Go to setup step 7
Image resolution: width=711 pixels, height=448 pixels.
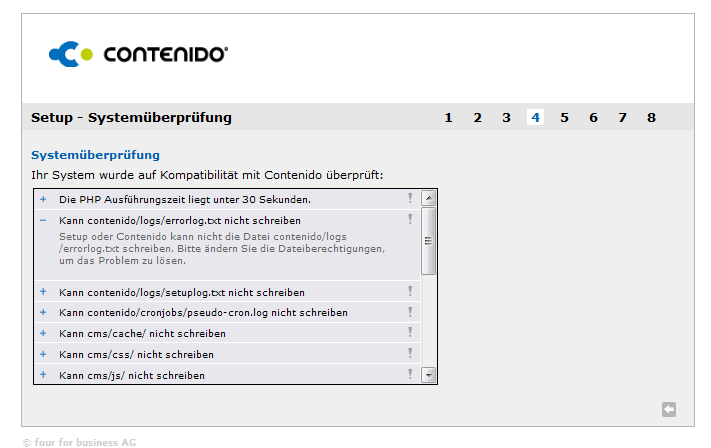623,117
